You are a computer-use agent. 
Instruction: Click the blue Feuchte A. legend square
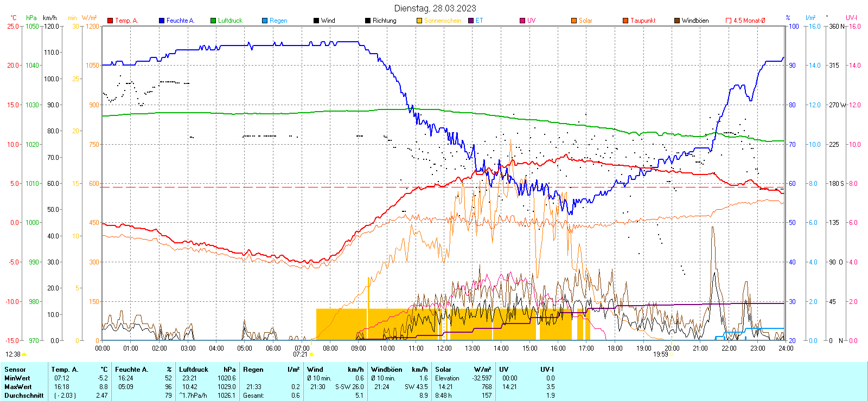click(x=162, y=21)
